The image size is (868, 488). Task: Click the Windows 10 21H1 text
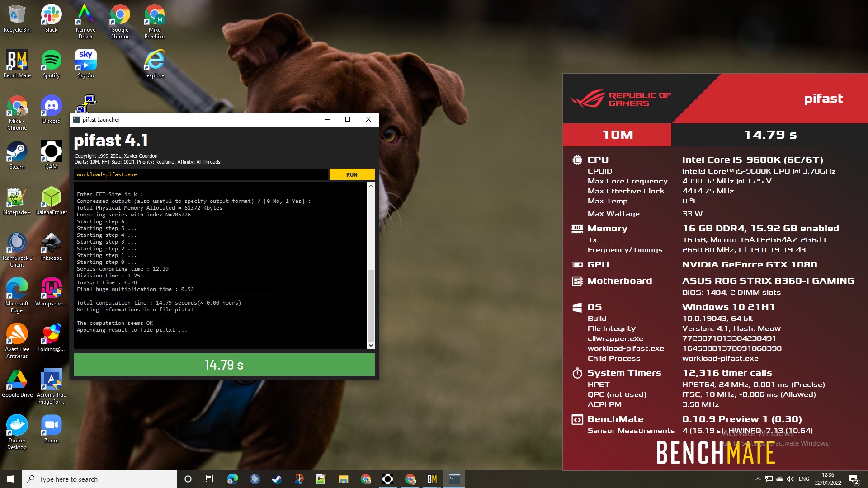[x=728, y=307]
